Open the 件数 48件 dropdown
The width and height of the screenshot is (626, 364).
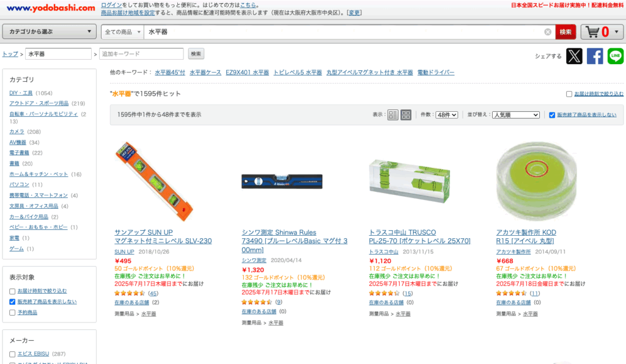click(x=446, y=115)
